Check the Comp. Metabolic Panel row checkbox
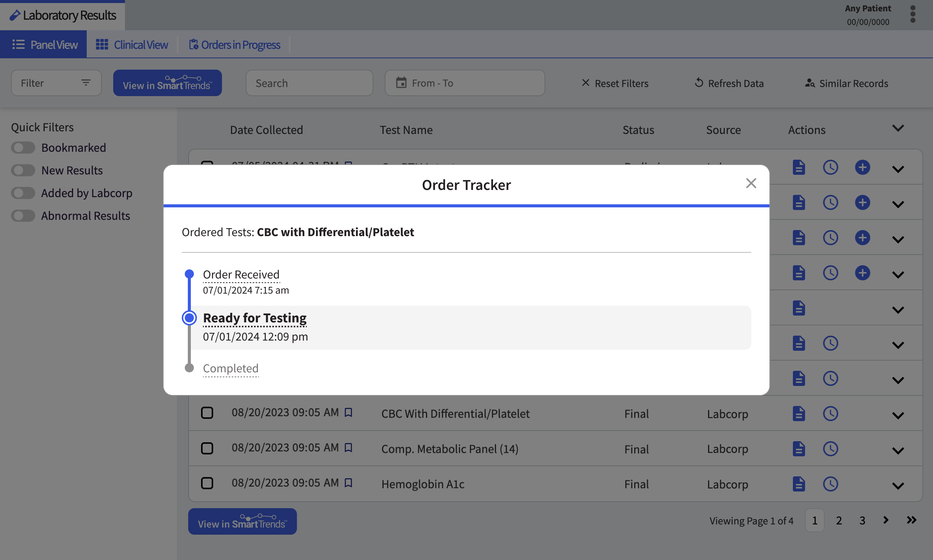 coord(207,448)
